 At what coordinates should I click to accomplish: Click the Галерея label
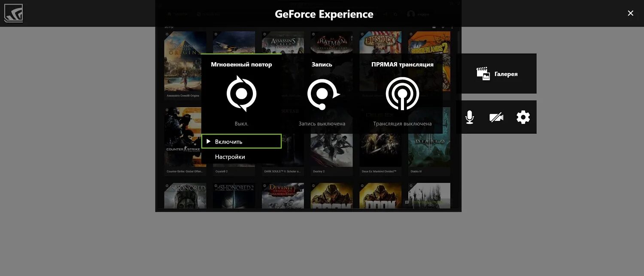click(506, 74)
